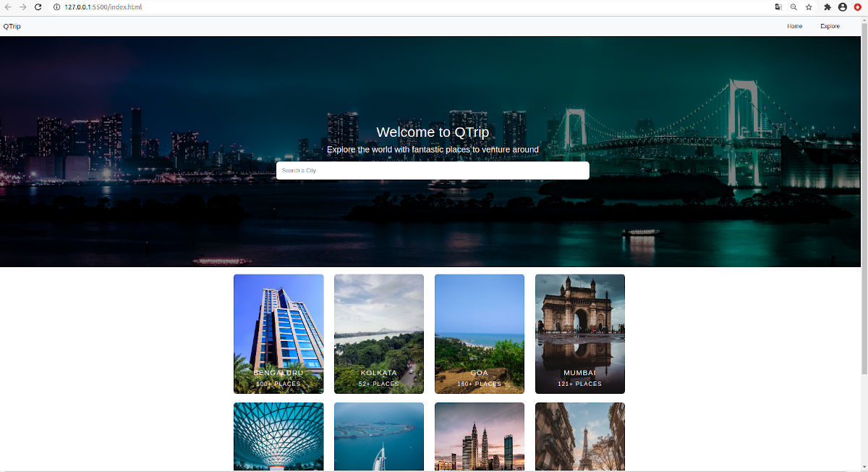Click the site info icon in address bar
The height and width of the screenshot is (472, 868).
point(56,7)
